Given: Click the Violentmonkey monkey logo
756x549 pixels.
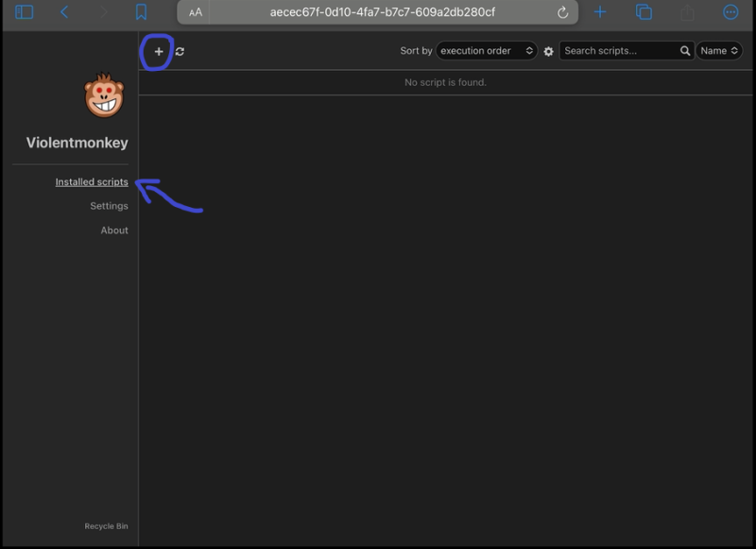Looking at the screenshot, I should click(104, 95).
